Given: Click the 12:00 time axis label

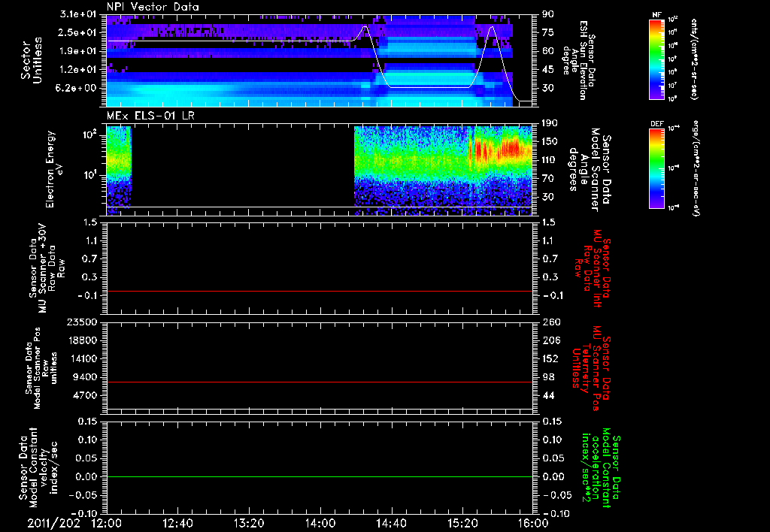Looking at the screenshot, I should (x=107, y=523).
